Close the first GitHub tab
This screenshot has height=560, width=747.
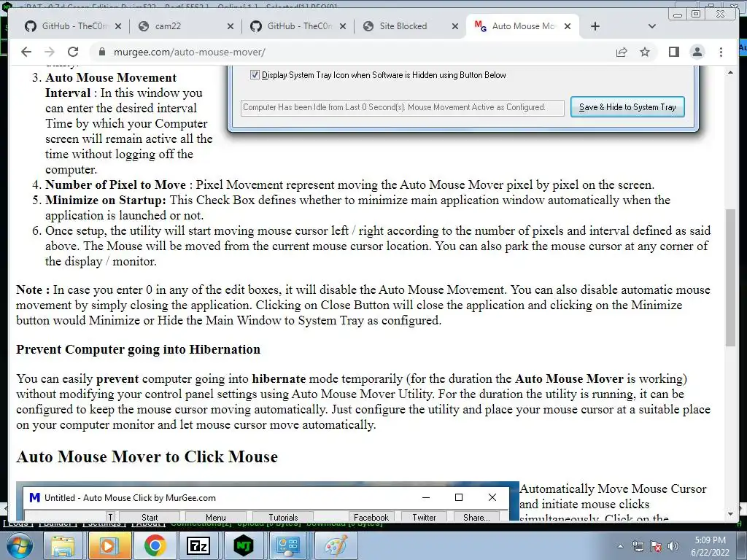coord(118,26)
